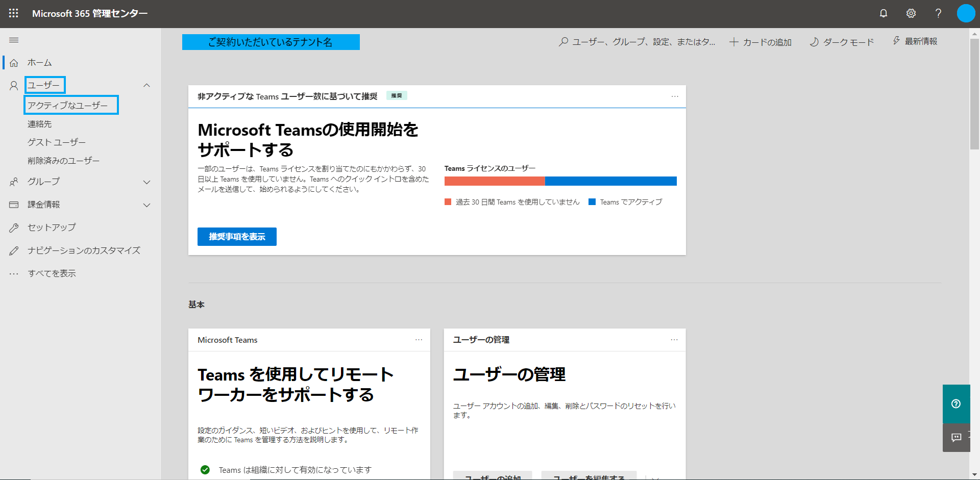Click green check icon for Teams enabled
The height and width of the screenshot is (480, 980).
[205, 470]
